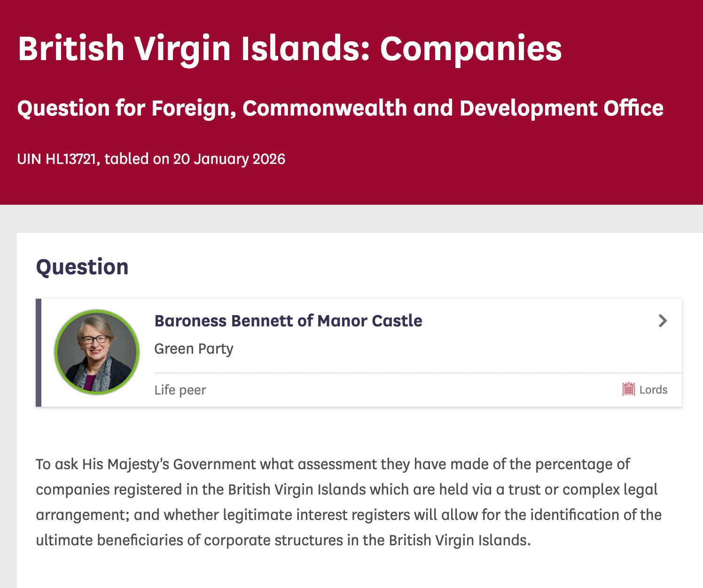Click the "British Virgin Islands: Companies" page title

coord(289,48)
